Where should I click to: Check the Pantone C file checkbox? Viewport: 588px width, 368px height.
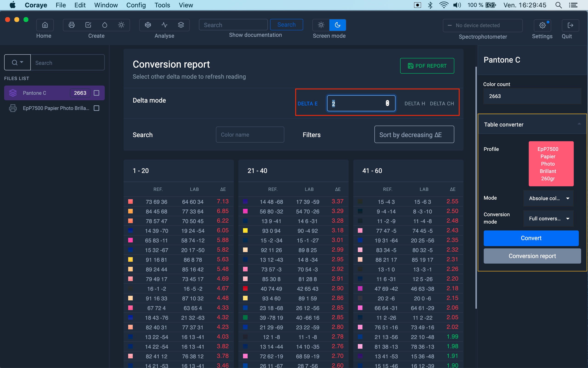pyautogui.click(x=96, y=93)
